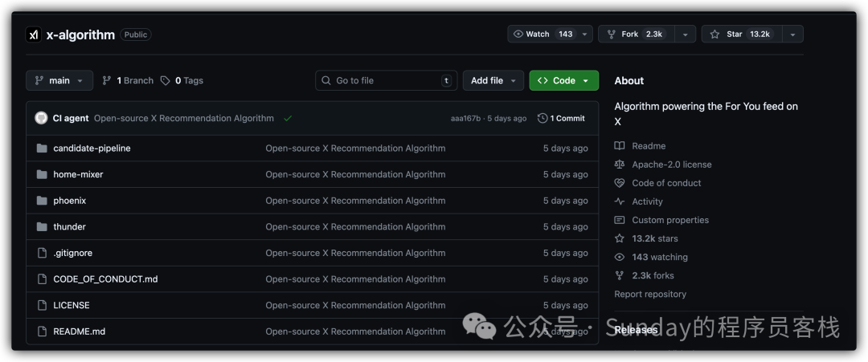Click the 13.2k star count badge
Viewport: 868px width, 362px height.
(x=759, y=35)
